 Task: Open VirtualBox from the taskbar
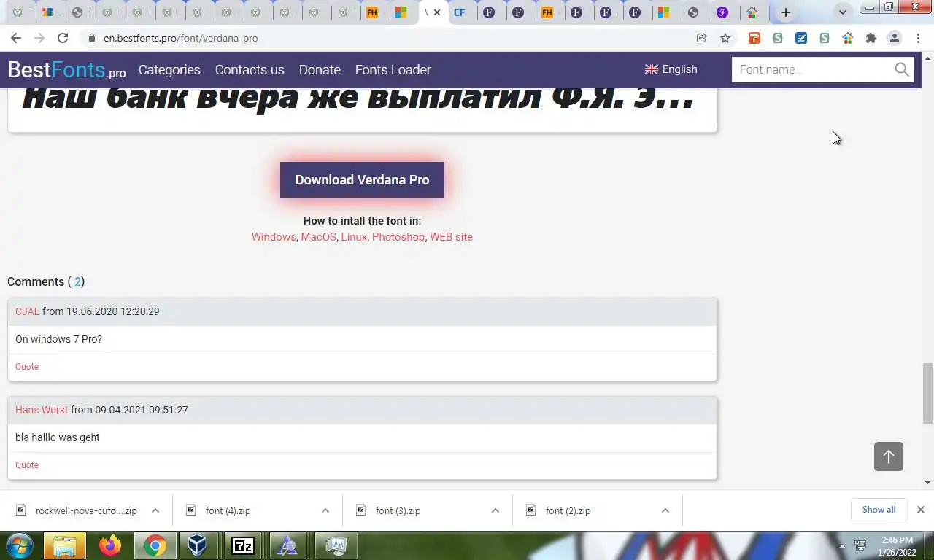[x=198, y=545]
